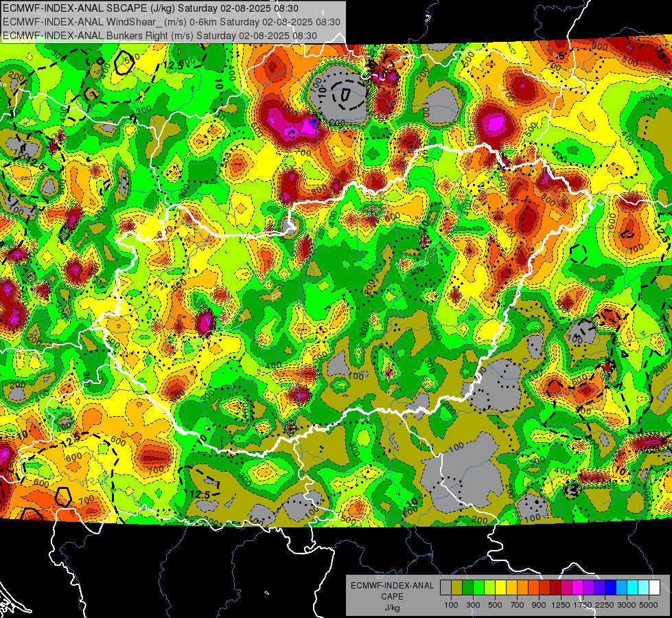Image resolution: width=672 pixels, height=618 pixels.
Task: Select the pure blue legend swatch
Action: [610, 588]
